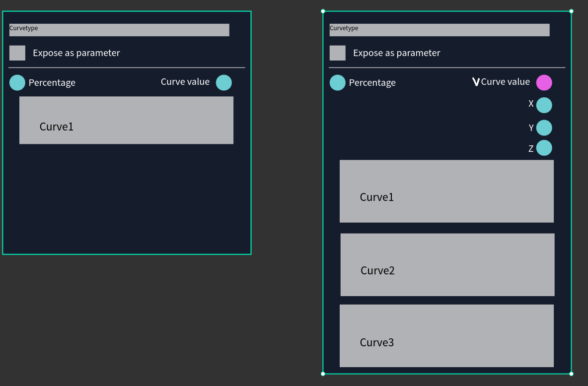The height and width of the screenshot is (386, 588).
Task: Click the Y output pin
Action: (x=544, y=128)
